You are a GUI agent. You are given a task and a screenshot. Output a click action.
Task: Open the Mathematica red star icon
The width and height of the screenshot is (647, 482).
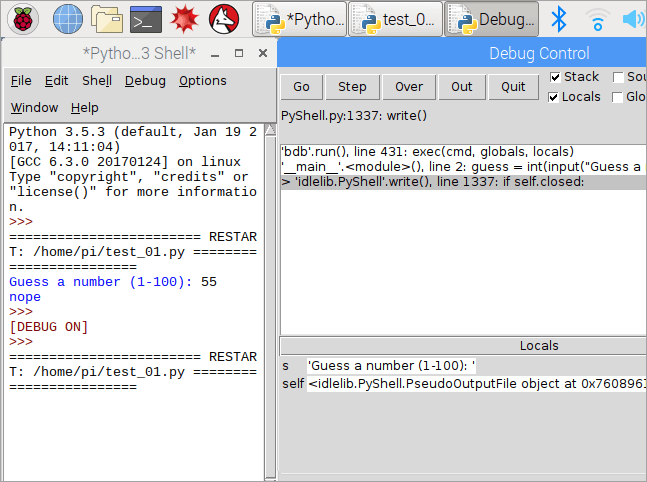click(x=184, y=19)
